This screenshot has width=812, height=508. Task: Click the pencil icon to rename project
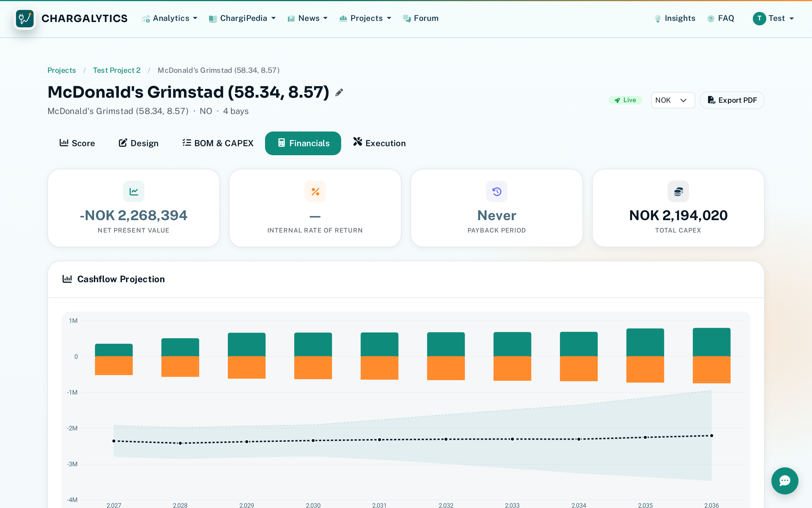click(339, 92)
